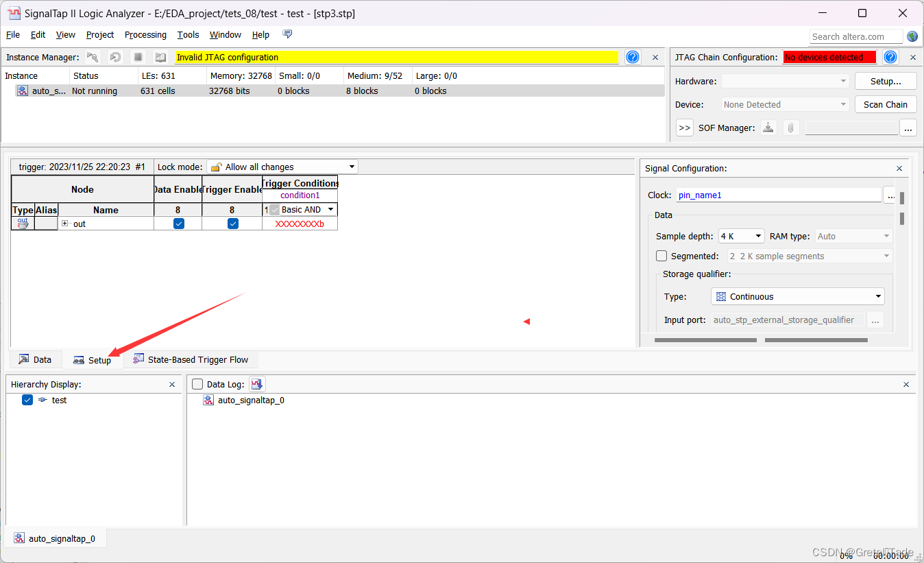Open the View menu

tap(66, 34)
